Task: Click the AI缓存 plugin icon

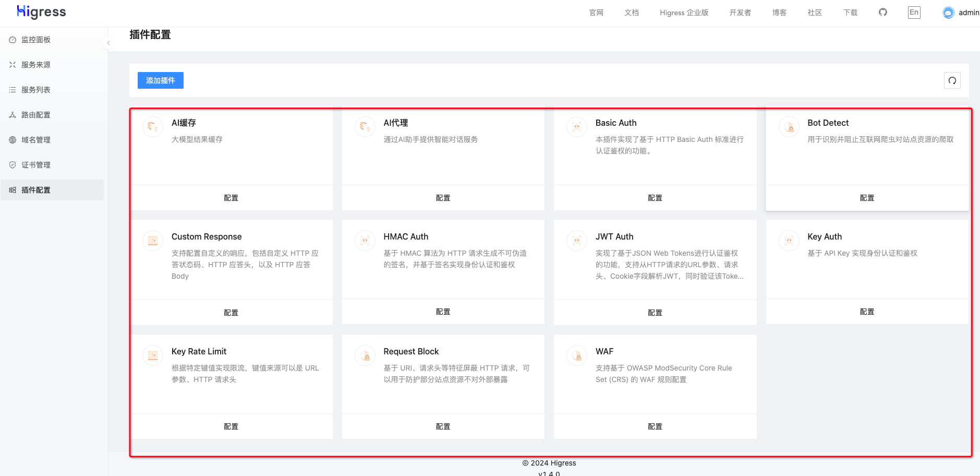Action: (x=153, y=127)
